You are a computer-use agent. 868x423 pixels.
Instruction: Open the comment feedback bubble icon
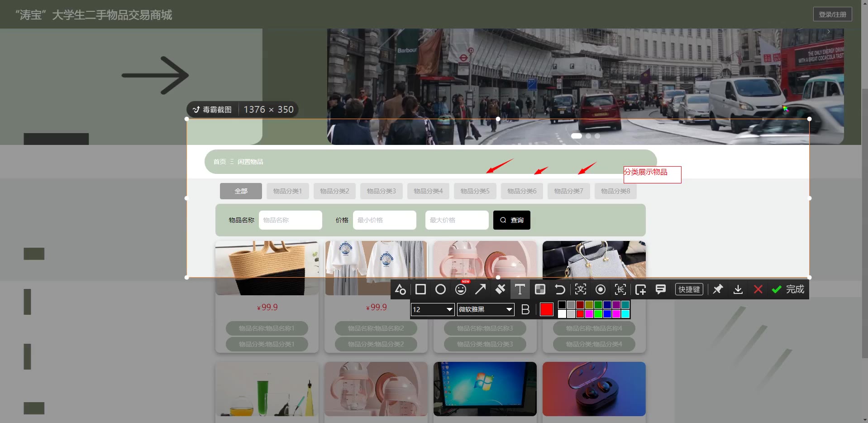click(661, 289)
